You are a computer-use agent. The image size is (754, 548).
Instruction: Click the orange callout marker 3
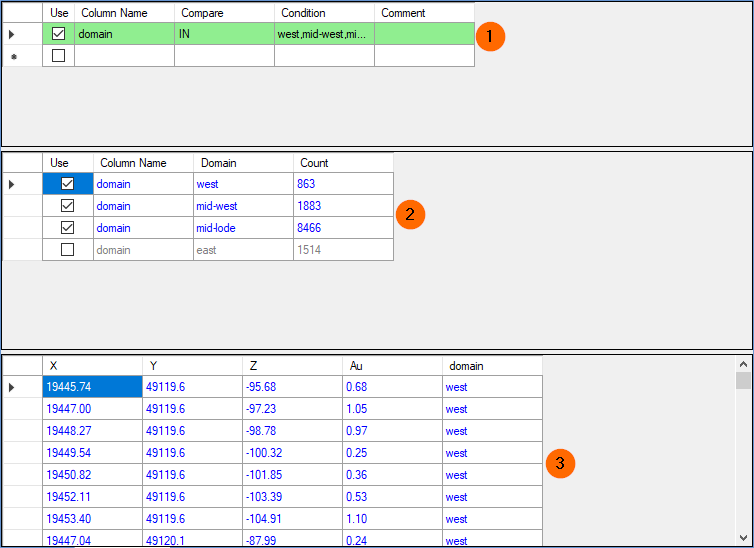click(560, 463)
